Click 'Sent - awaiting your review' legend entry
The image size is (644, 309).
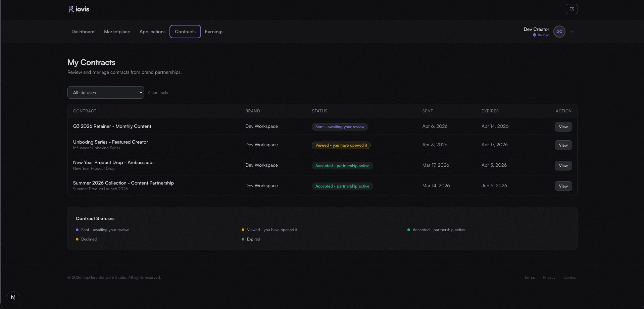tap(102, 230)
